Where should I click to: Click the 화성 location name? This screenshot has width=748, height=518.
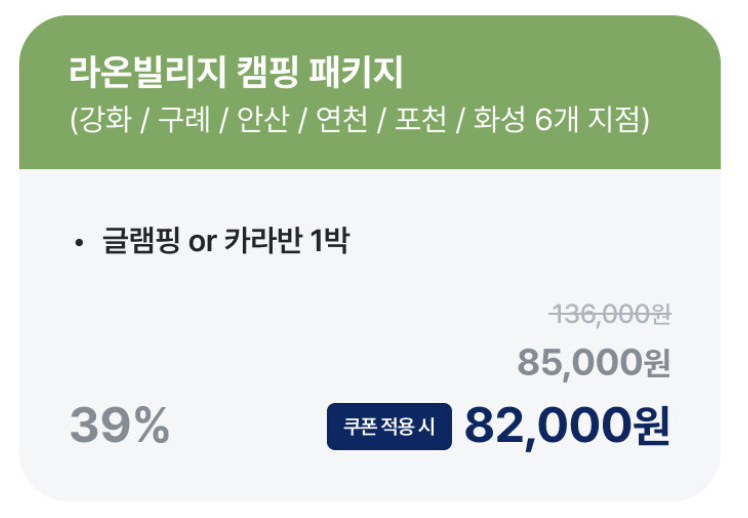pos(499,119)
